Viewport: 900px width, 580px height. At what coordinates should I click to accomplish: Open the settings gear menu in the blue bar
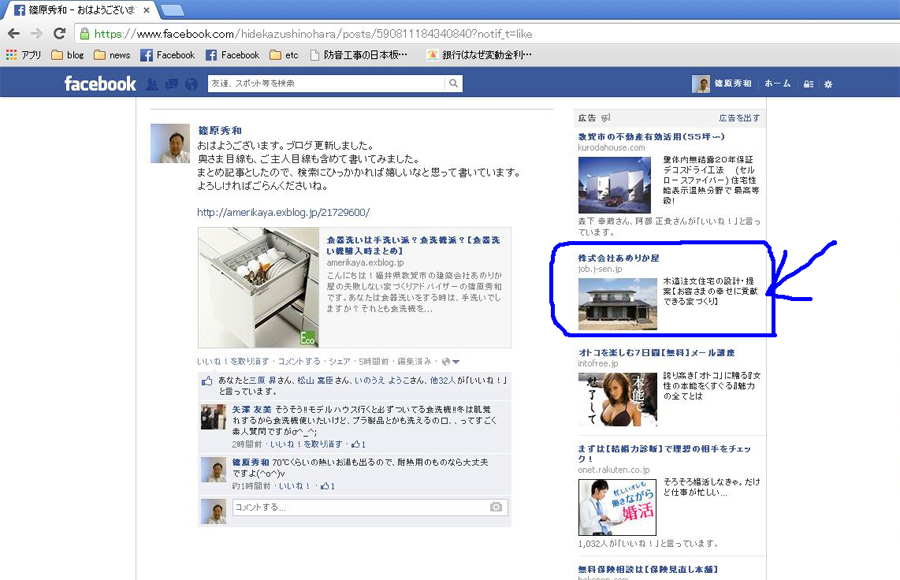pos(828,84)
